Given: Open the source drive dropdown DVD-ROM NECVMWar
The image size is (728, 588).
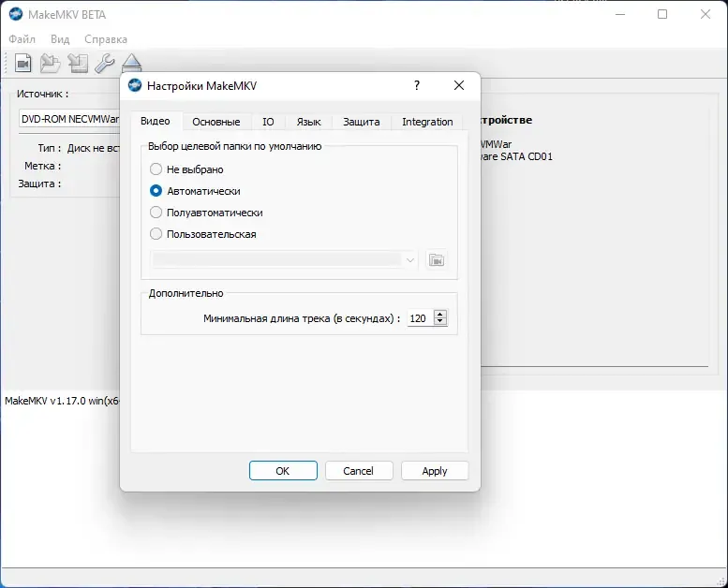Looking at the screenshot, I should 69,119.
